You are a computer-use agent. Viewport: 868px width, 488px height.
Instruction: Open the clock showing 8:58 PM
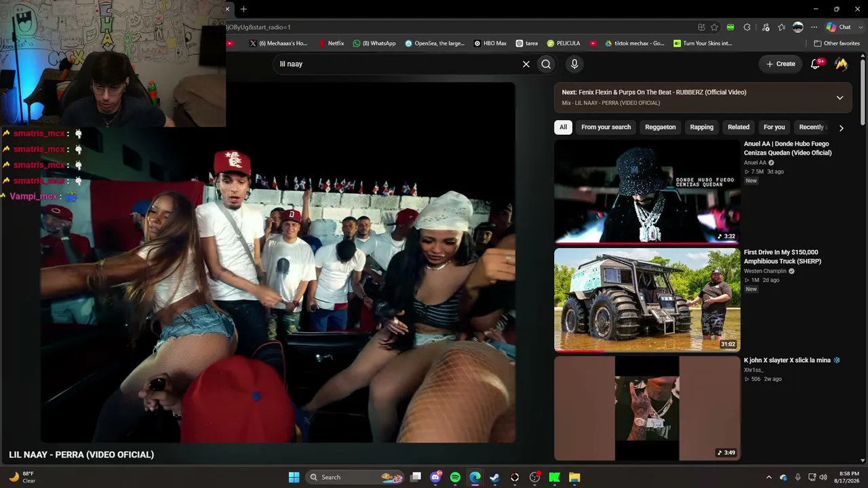[x=849, y=477]
